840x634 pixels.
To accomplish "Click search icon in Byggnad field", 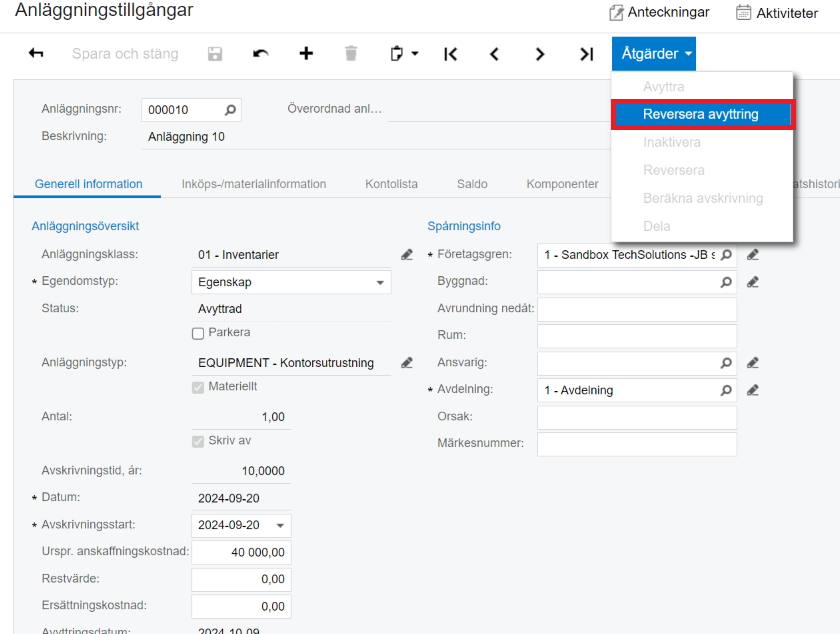I will click(x=726, y=282).
